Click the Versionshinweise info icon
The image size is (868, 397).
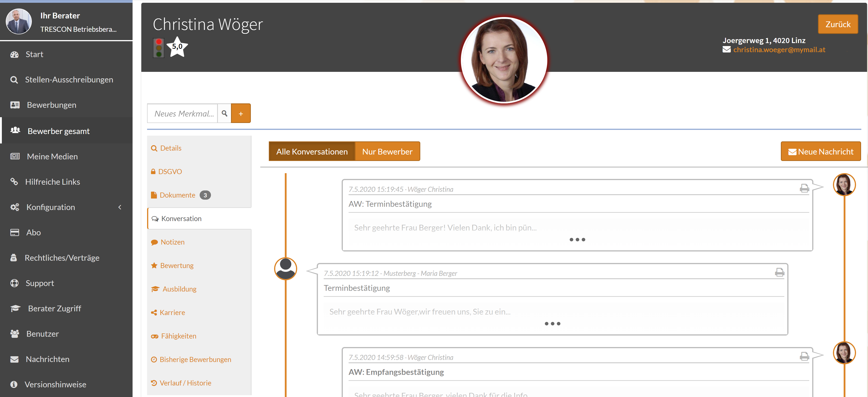coord(14,385)
